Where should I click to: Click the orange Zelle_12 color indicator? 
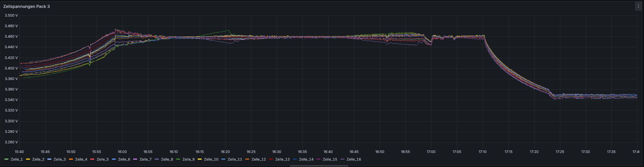coord(247,159)
